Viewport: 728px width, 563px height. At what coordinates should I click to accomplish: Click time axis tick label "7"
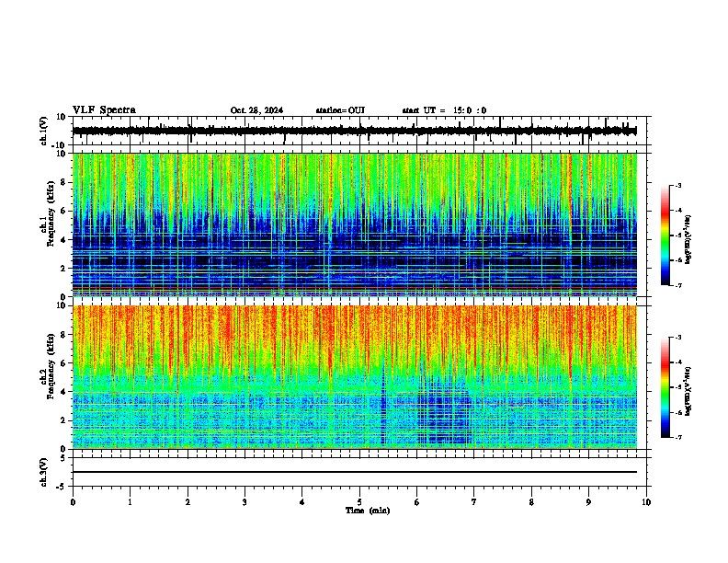[x=474, y=502]
